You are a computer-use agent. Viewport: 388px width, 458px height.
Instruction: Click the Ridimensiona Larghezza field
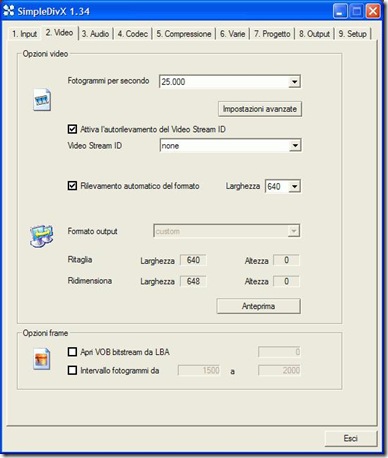[193, 281]
